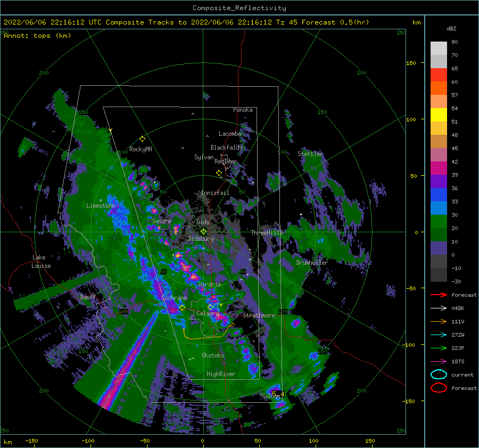The image size is (479, 448).
Task: Click the Stettler city label
Action: 310,154
